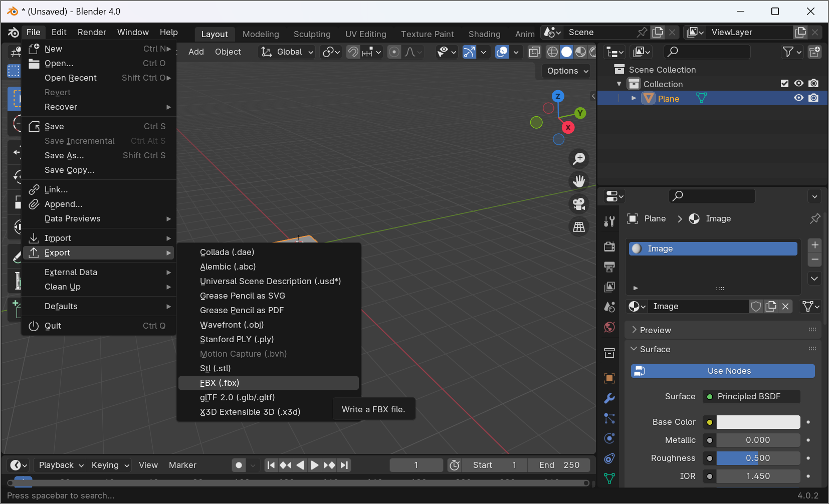Open the Import submenu
This screenshot has width=829, height=504.
click(x=99, y=238)
